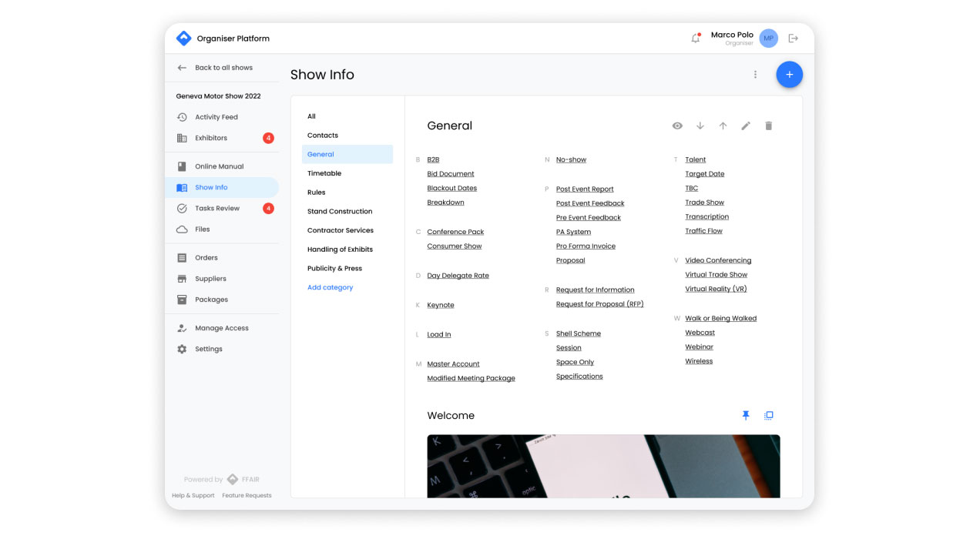Click the pencil edit icon for General

pyautogui.click(x=746, y=126)
